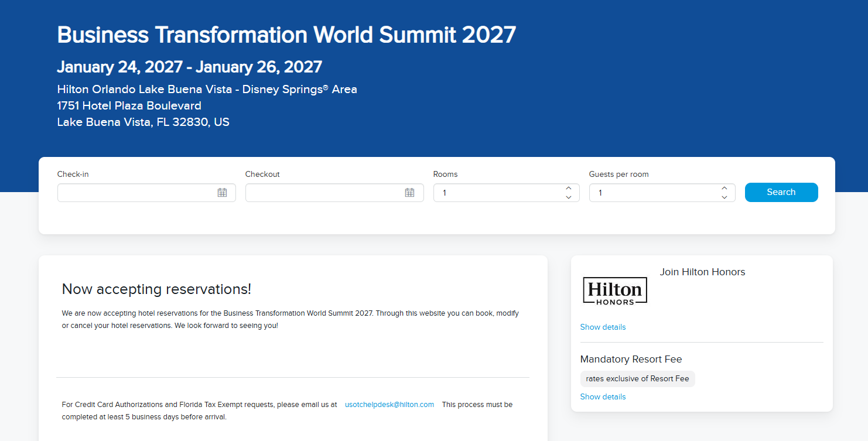
Task: Click into the Checkout date field
Action: coord(334,193)
